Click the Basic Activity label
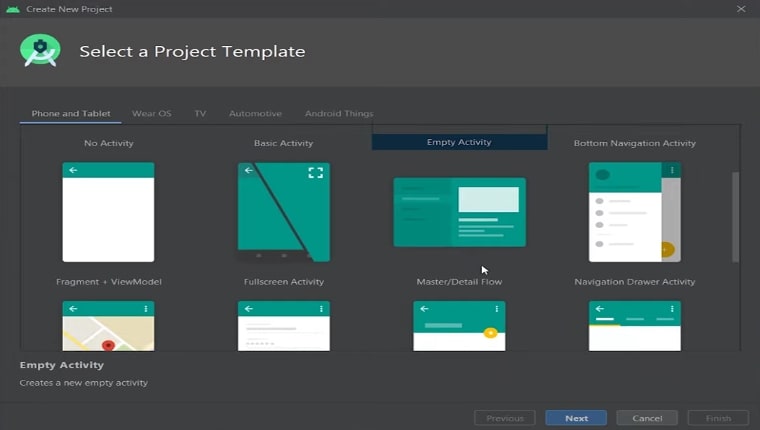This screenshot has width=760, height=430. pos(284,143)
